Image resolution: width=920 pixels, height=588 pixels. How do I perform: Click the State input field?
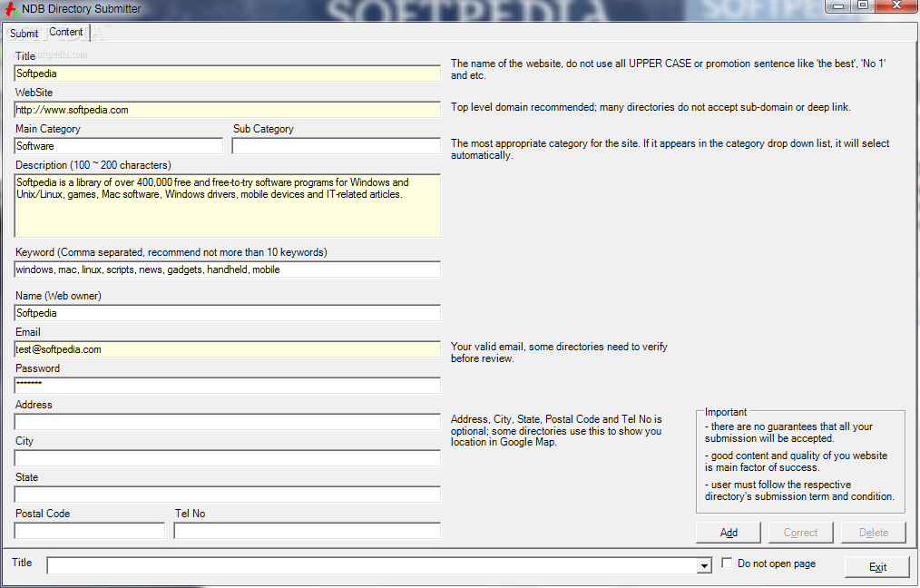coord(227,495)
